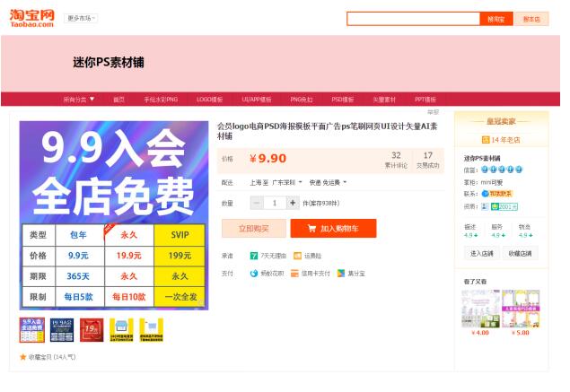The width and height of the screenshot is (570, 392).
Task: Open the 快递 免运费 shipping dropdown
Action: point(328,182)
